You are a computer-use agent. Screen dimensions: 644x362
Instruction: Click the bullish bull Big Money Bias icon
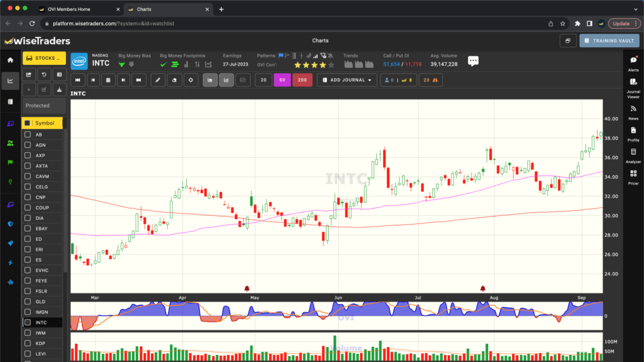click(121, 65)
